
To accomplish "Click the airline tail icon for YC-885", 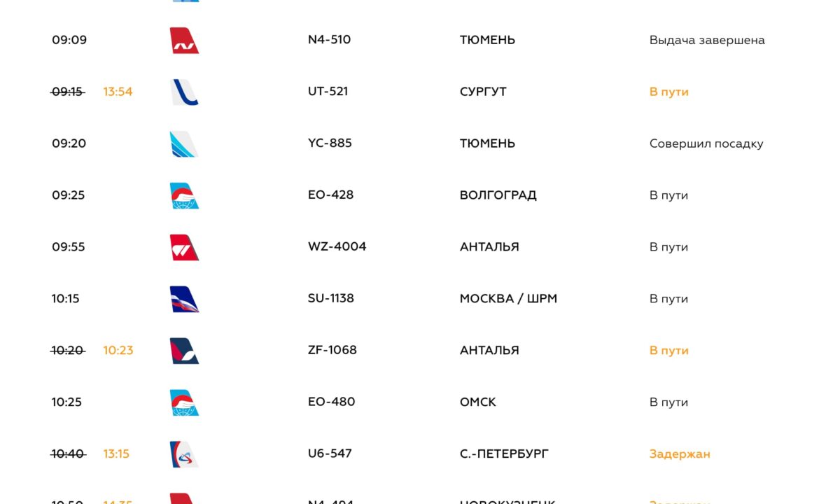I will pyautogui.click(x=185, y=144).
